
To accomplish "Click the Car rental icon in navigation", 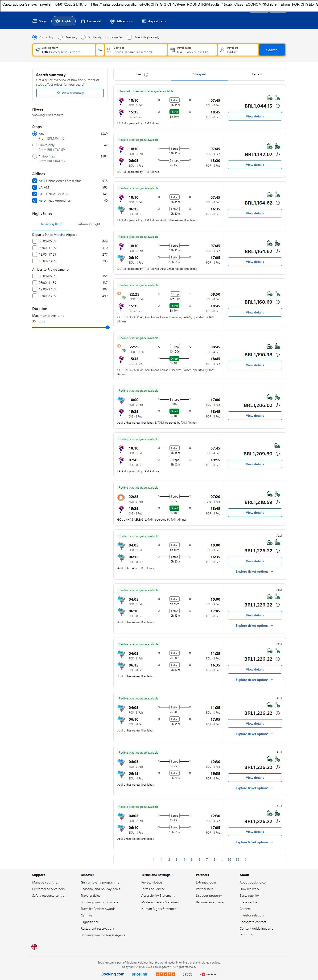I will (x=83, y=21).
